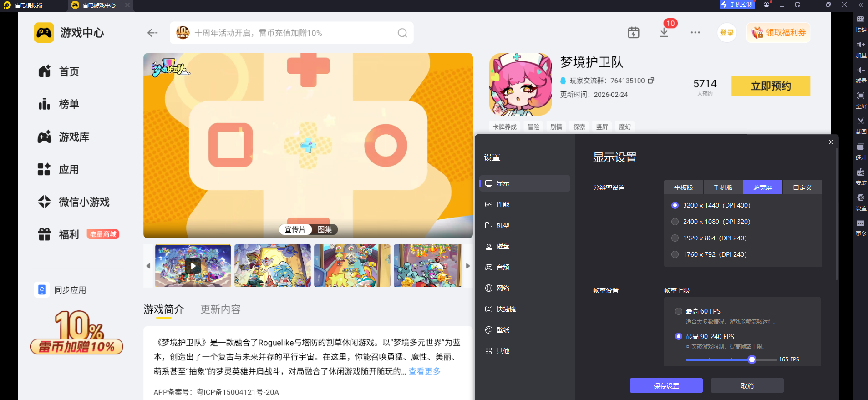Click the 雷币加赠10% promo banner
The image size is (868, 400).
click(77, 333)
